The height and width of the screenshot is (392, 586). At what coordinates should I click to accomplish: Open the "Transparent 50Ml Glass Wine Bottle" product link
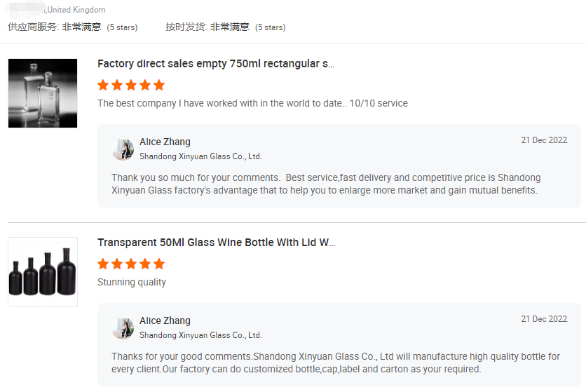tap(216, 243)
